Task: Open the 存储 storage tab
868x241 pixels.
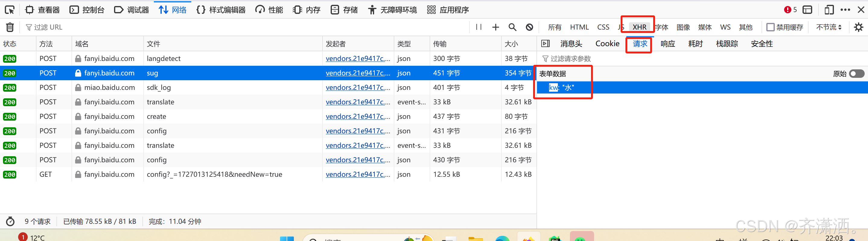Action: point(344,10)
